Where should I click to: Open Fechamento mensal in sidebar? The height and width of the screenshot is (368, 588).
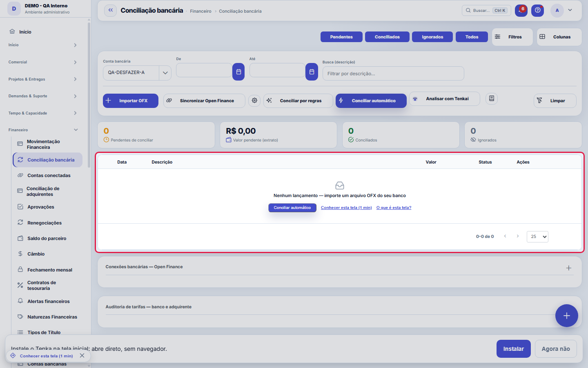pos(48,270)
